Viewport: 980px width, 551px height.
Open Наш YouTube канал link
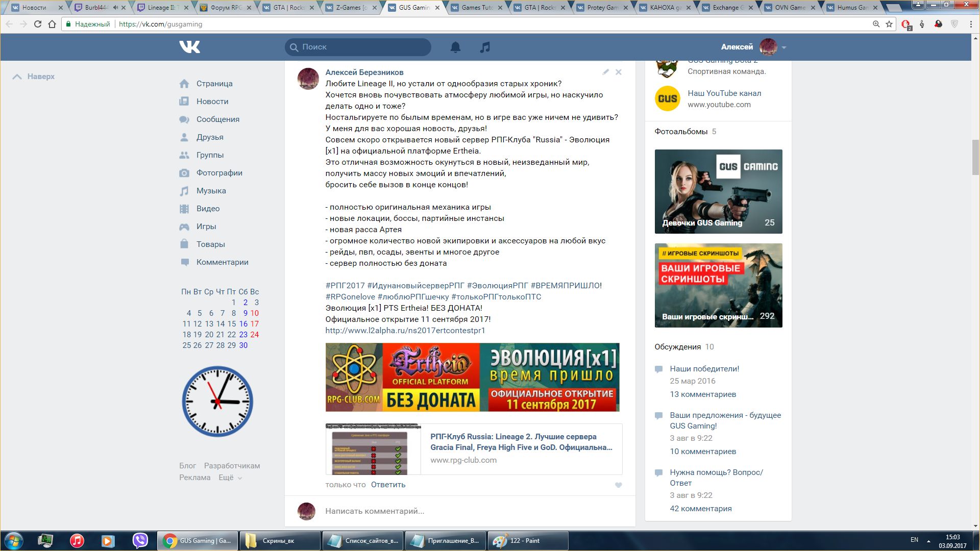tap(724, 93)
